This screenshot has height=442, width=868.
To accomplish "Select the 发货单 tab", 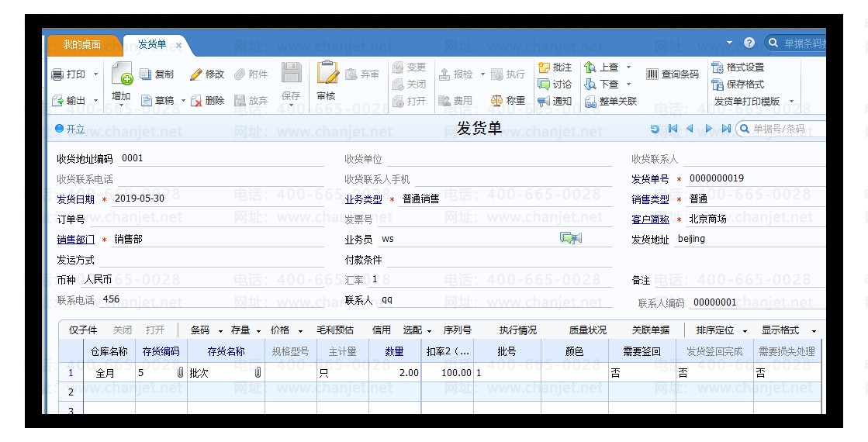I will click(152, 45).
